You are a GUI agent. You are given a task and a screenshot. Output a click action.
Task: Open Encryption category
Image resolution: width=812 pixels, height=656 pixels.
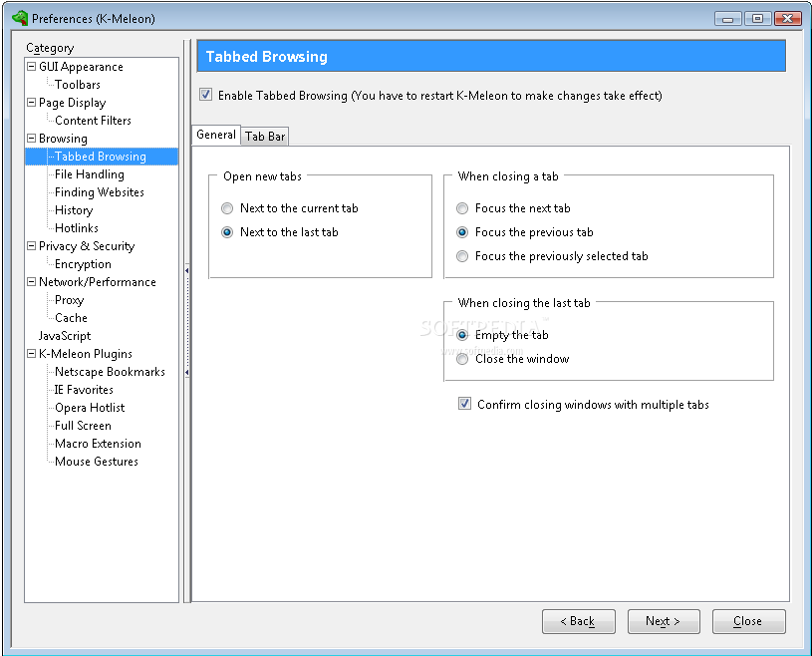point(83,264)
